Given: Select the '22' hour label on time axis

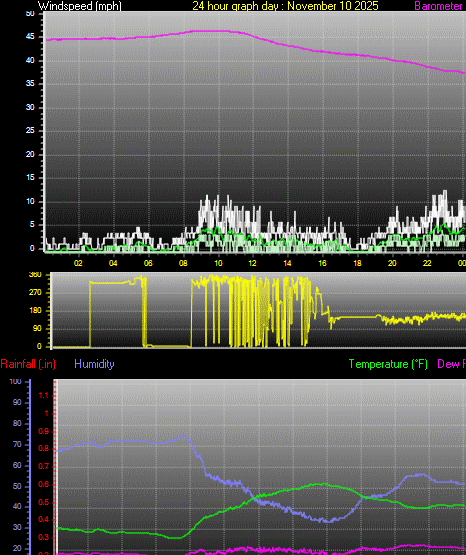Looking at the screenshot, I should [x=427, y=263].
